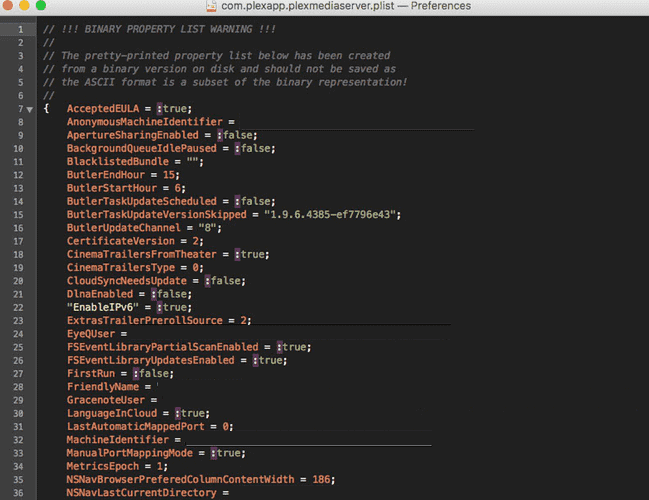Screen dimensions: 649x500
Task: Click the green zoom window button
Action: pyautogui.click(x=41, y=5)
